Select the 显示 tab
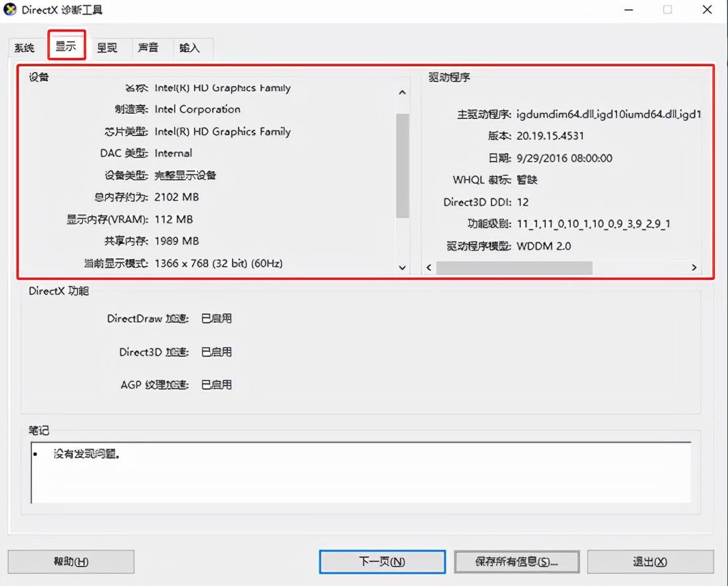The image size is (728, 586). point(66,45)
